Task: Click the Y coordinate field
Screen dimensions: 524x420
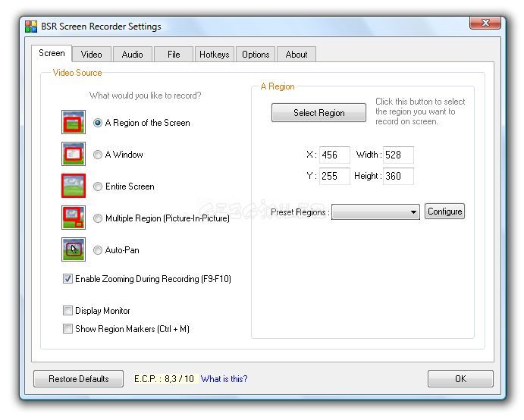Action: pyautogui.click(x=334, y=176)
